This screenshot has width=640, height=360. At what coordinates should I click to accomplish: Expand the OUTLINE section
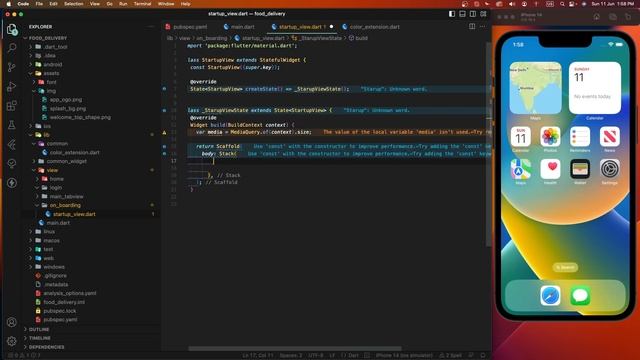tap(39, 329)
